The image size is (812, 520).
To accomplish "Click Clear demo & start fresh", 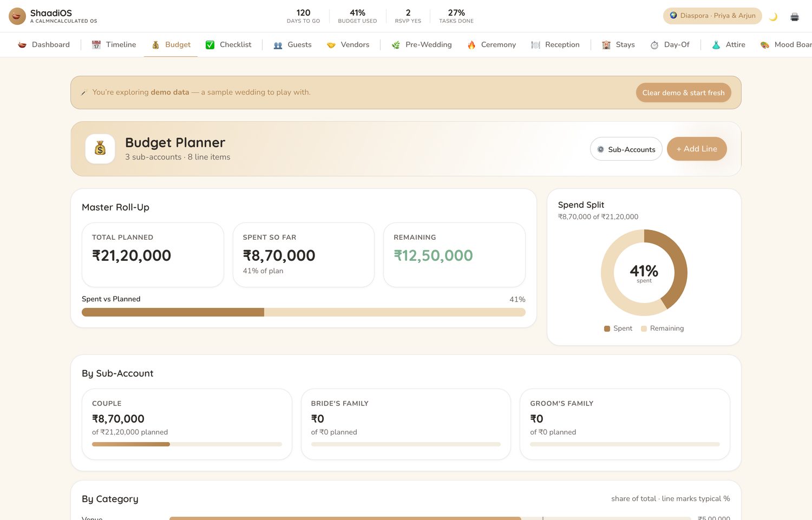I will coord(683,93).
